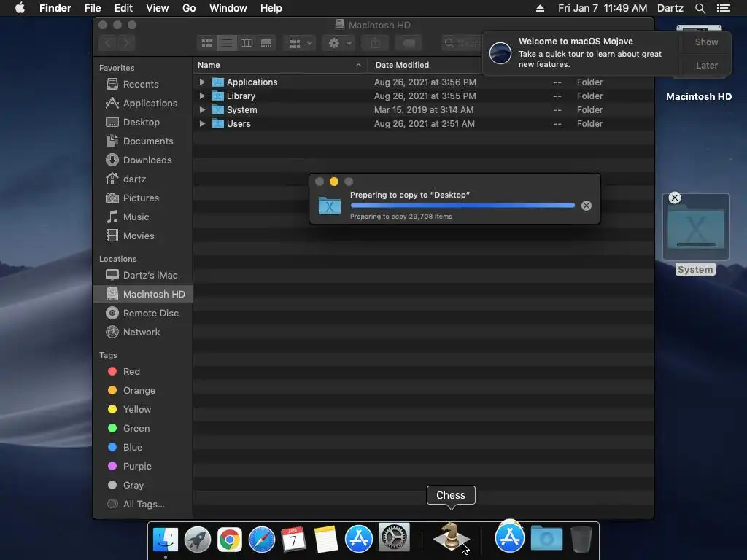Open the Apple menu
Image resolution: width=747 pixels, height=560 pixels.
20,8
